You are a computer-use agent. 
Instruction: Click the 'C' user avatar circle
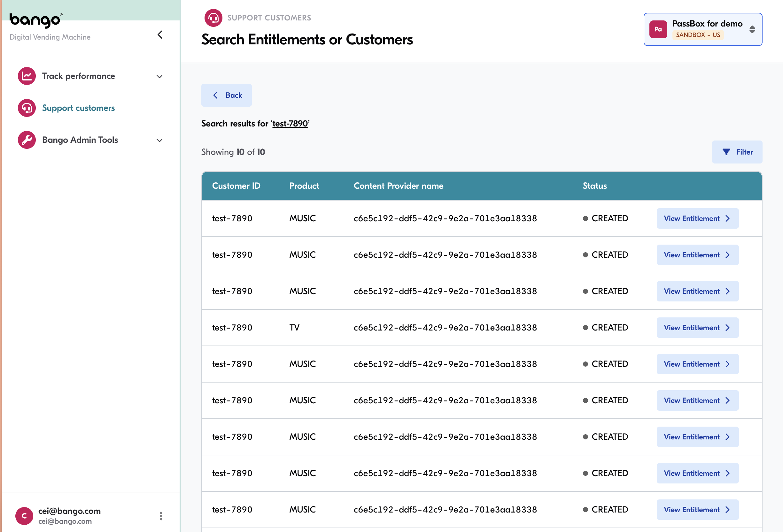point(24,516)
